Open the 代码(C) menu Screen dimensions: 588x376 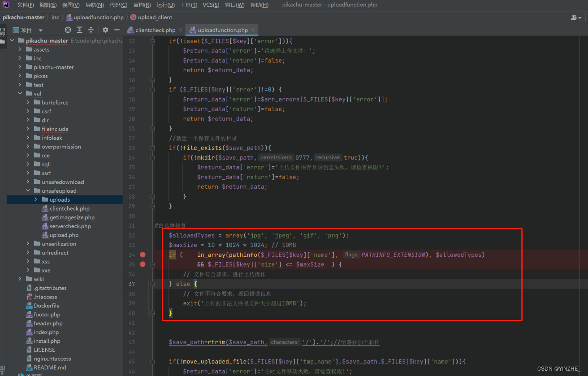pos(118,5)
